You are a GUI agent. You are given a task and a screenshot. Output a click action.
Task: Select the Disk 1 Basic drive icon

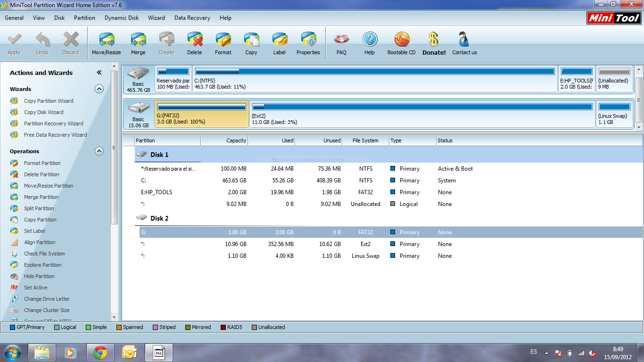point(138,74)
